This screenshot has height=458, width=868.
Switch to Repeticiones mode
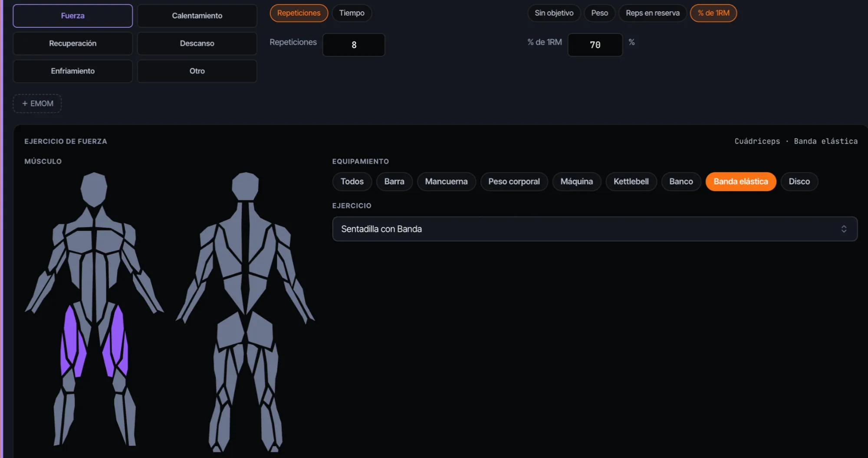299,13
